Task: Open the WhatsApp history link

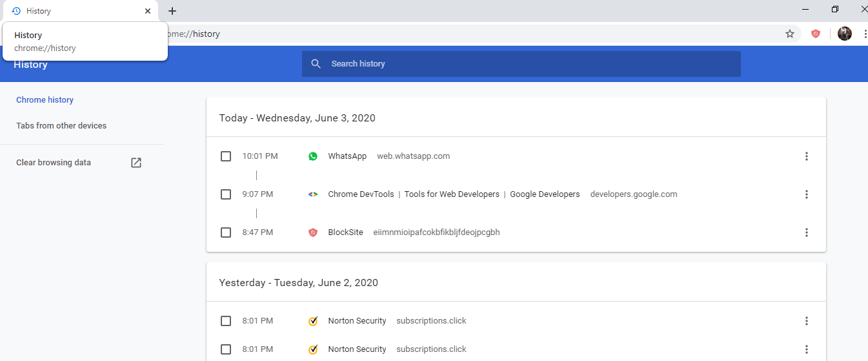Action: tap(347, 156)
